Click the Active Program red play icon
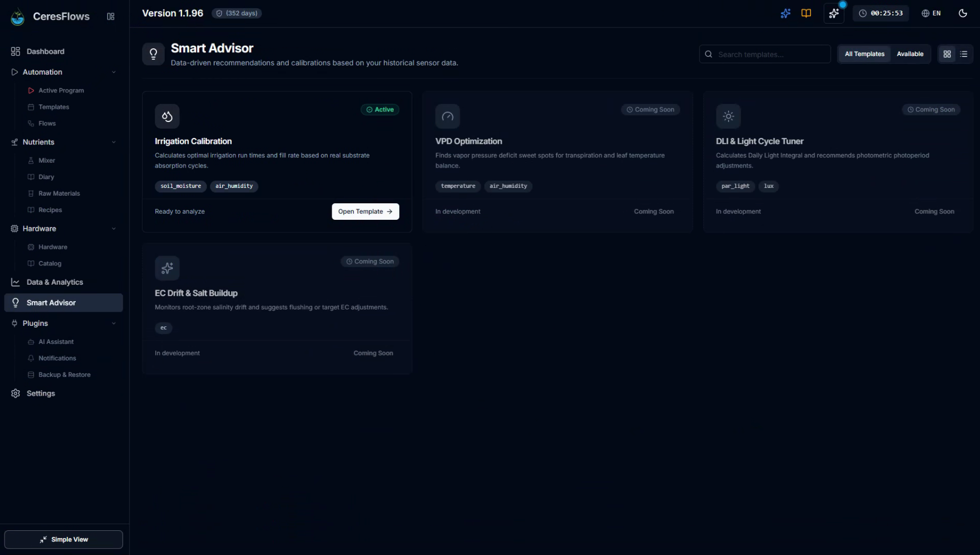The height and width of the screenshot is (555, 980). pos(31,90)
